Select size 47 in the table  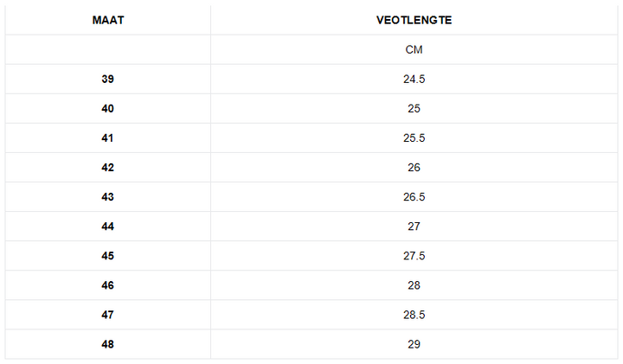[x=107, y=314]
